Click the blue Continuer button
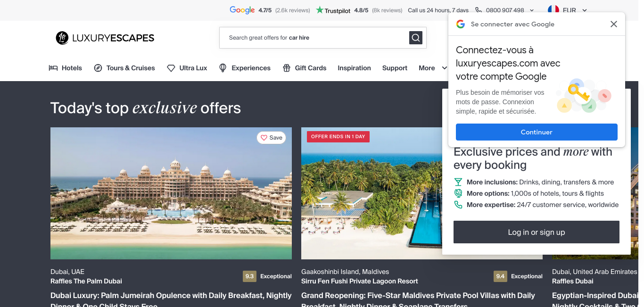This screenshot has height=307, width=644. point(537,132)
